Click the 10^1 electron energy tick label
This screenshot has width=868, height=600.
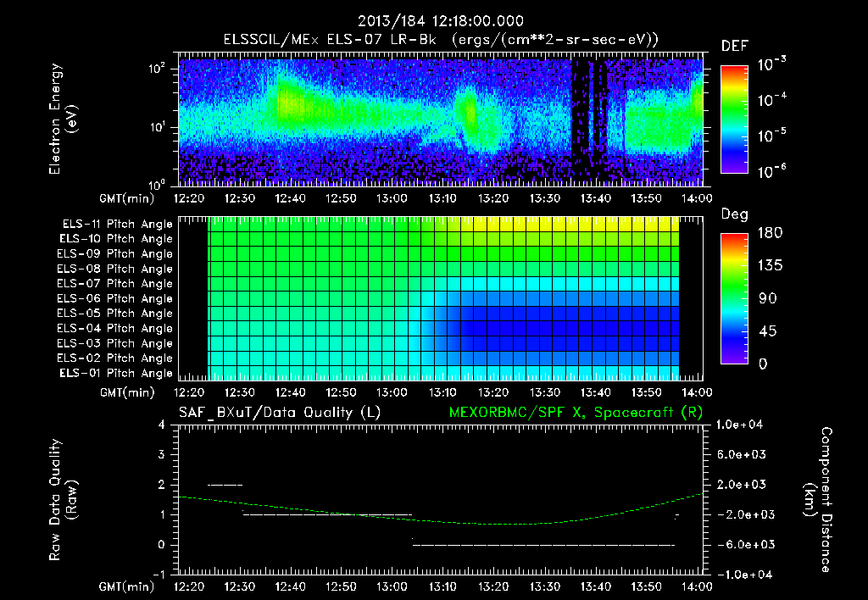[157, 127]
